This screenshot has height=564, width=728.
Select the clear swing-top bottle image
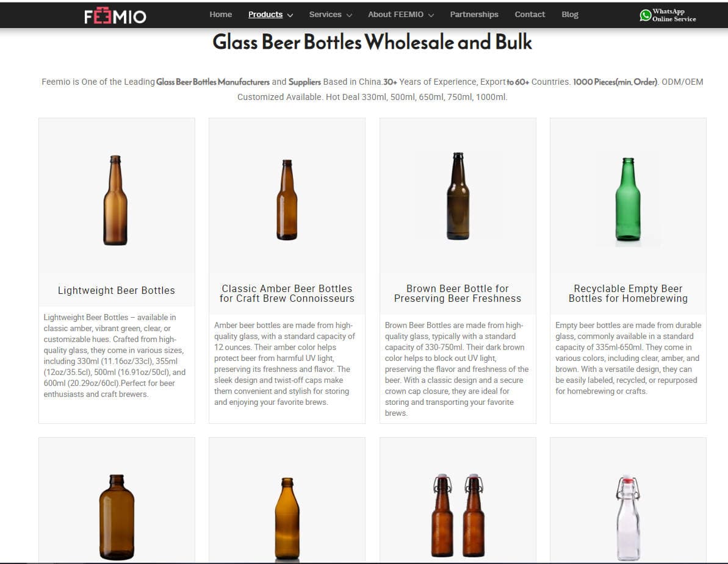coord(628,517)
